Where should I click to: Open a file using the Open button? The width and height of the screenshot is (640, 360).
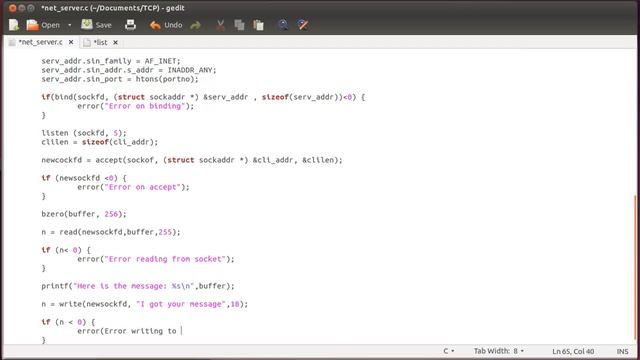point(43,25)
